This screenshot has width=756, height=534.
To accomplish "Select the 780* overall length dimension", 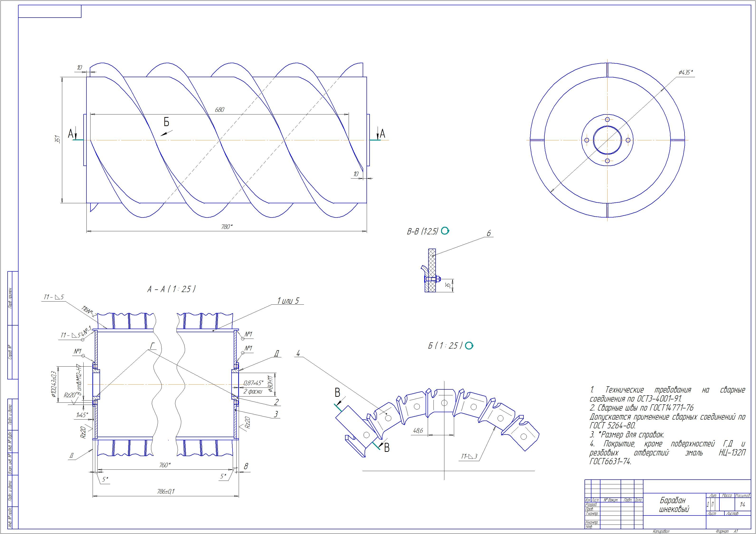I will [x=227, y=227].
